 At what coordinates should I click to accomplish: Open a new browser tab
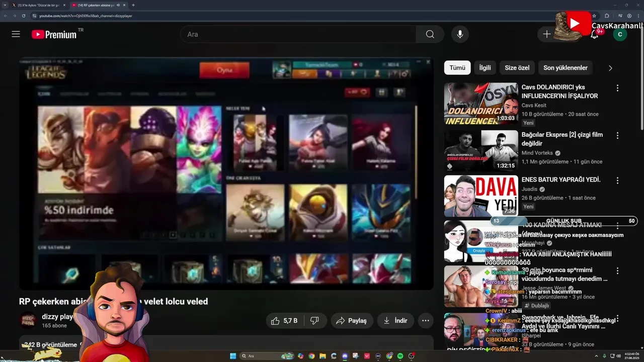(133, 5)
